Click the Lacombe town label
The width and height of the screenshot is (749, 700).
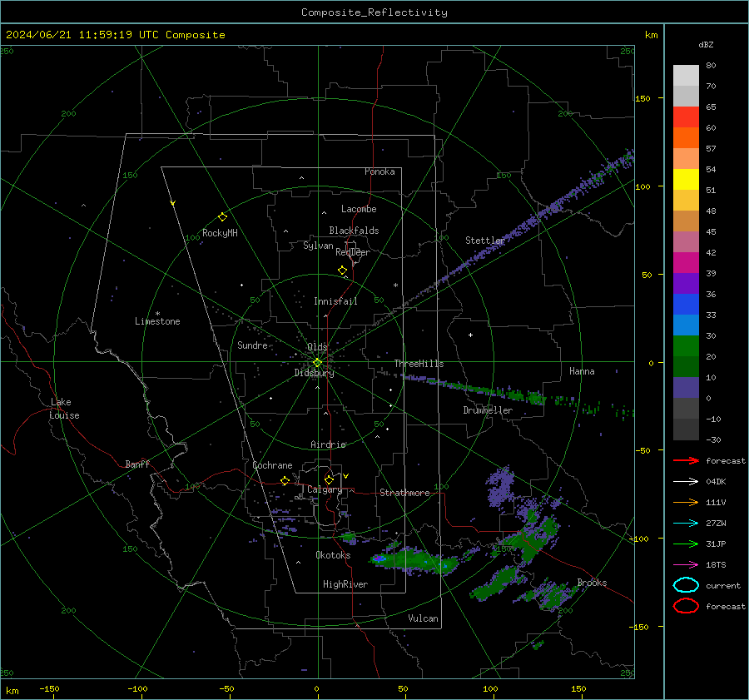point(359,209)
